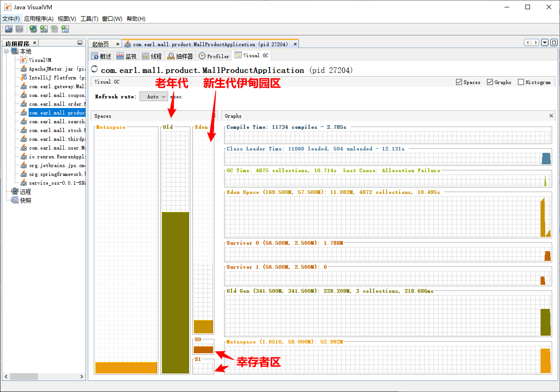The image size is (560, 392).
Task: Click the Add VM Coredump toolbar icon
Action: pos(55,29)
